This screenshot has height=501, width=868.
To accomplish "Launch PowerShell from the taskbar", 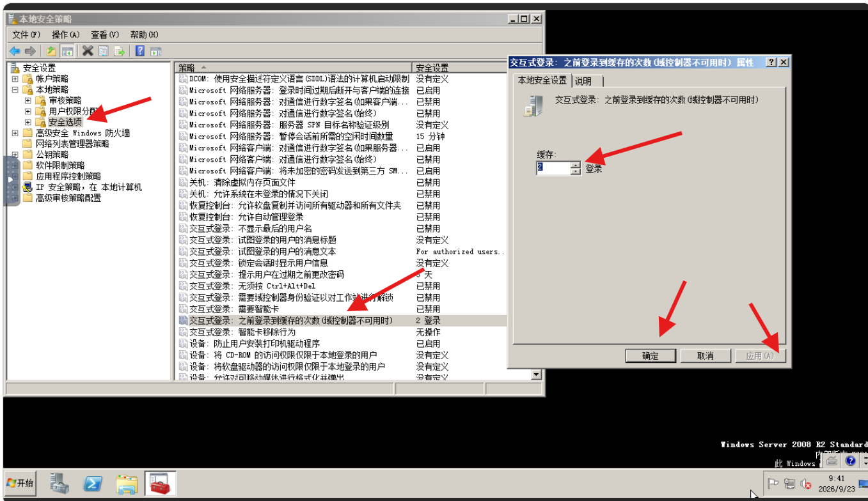I will tap(93, 483).
